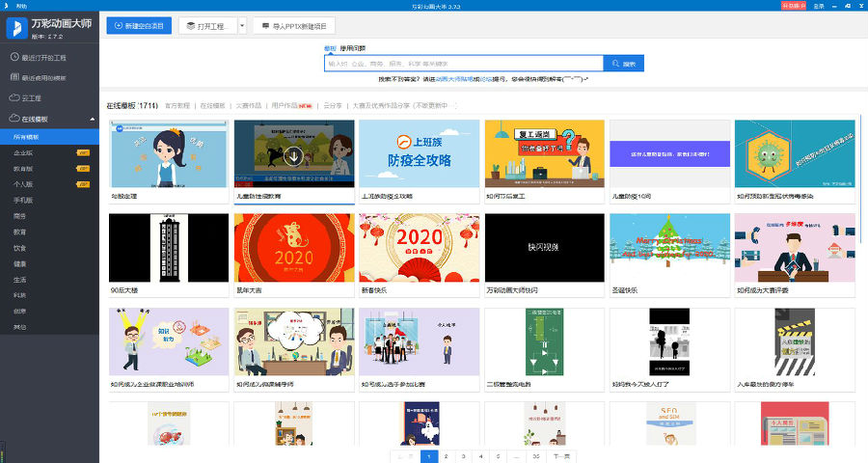Select 企业版 category in sidebar
Viewport: 868px width, 463px height.
22,153
